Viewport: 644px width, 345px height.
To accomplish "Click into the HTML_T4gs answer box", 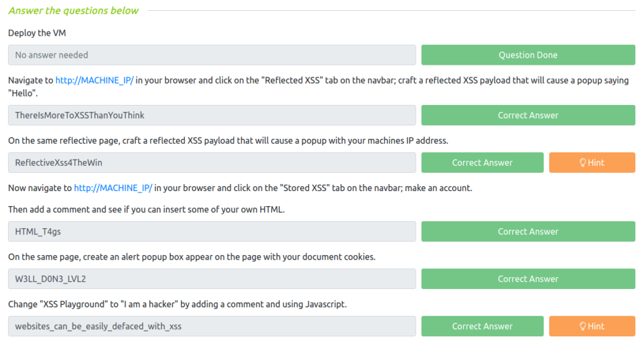I will tap(212, 232).
